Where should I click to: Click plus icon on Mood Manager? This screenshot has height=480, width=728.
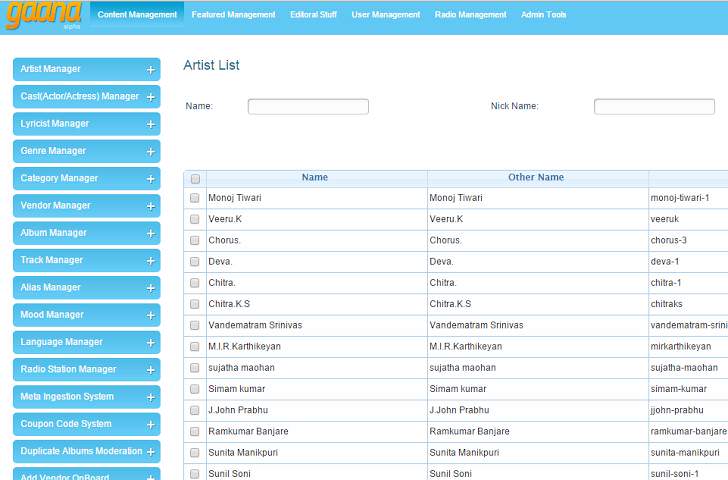[151, 315]
